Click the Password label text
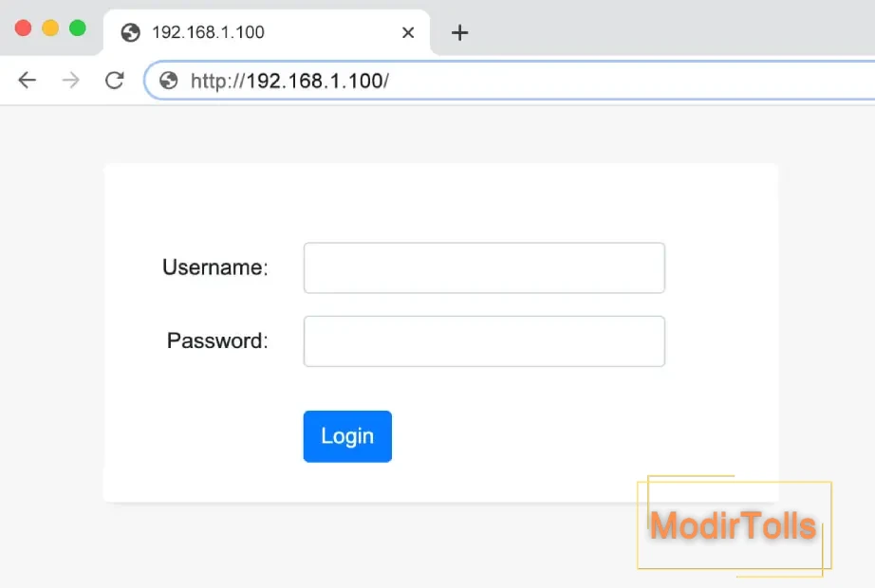Image resolution: width=875 pixels, height=588 pixels. point(217,340)
